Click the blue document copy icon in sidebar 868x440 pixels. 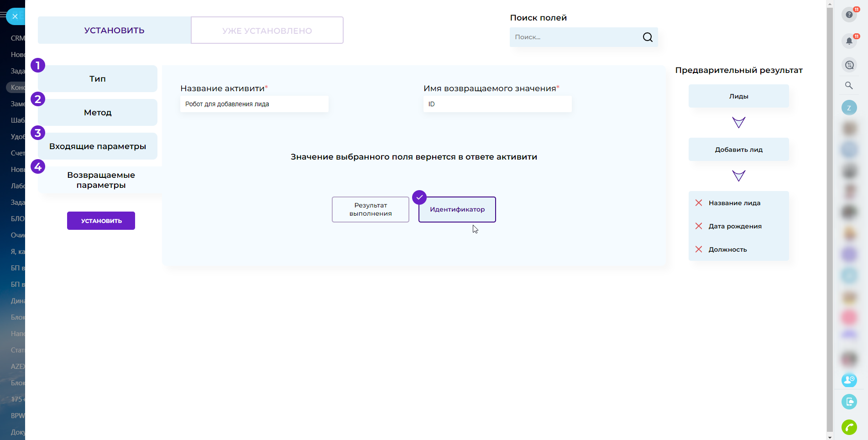pos(849,402)
